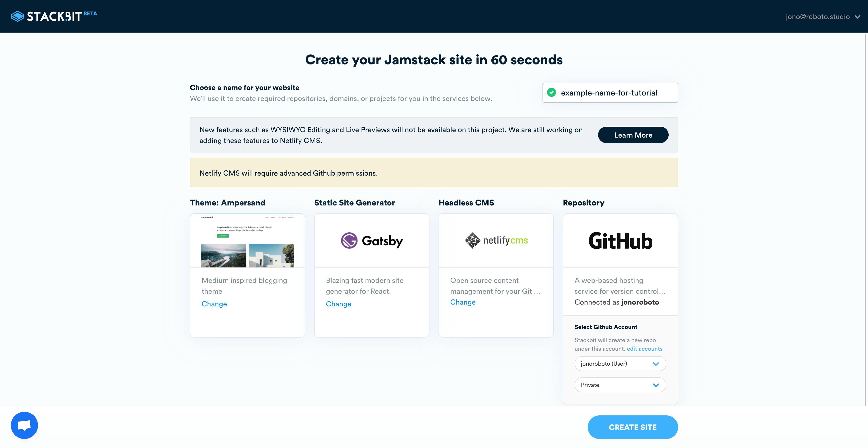This screenshot has width=868, height=448.
Task: Open the chat bubble widget
Action: (x=24, y=425)
